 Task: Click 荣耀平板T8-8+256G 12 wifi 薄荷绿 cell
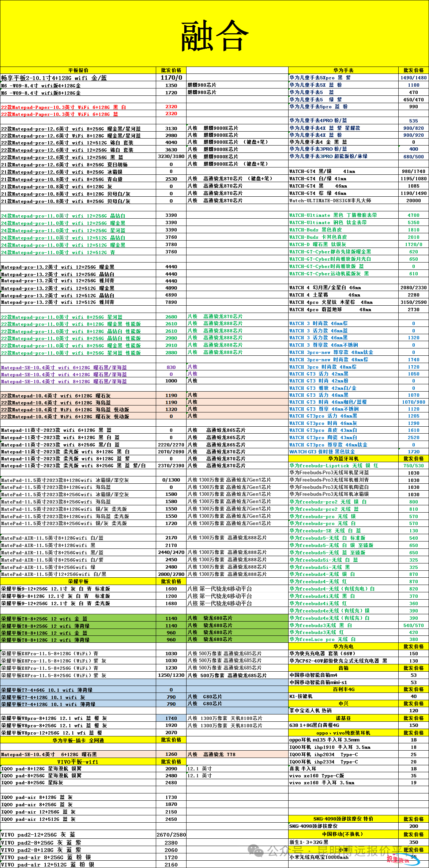(78, 626)
